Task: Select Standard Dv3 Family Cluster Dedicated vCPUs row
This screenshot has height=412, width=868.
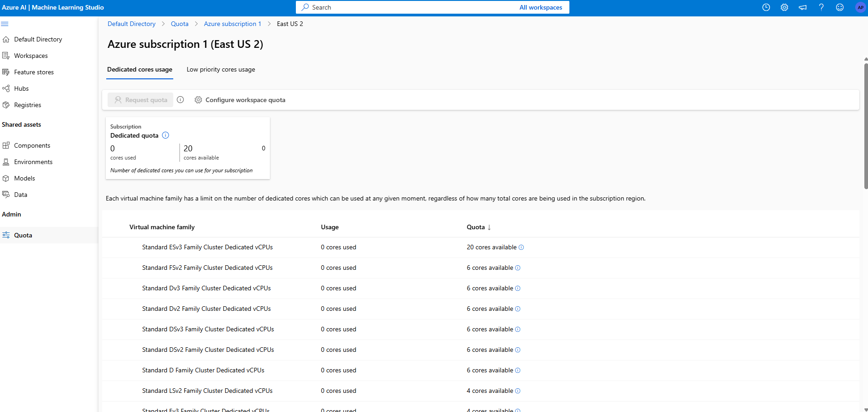Action: 480,288
